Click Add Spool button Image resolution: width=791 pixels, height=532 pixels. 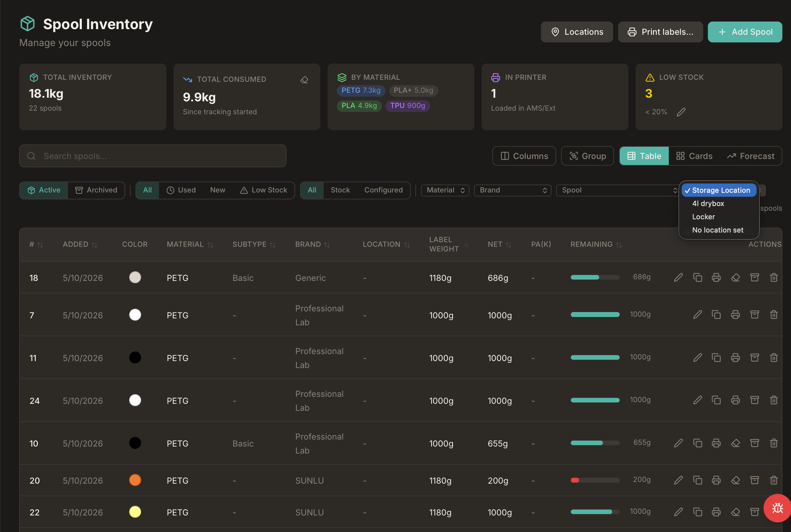click(x=745, y=32)
